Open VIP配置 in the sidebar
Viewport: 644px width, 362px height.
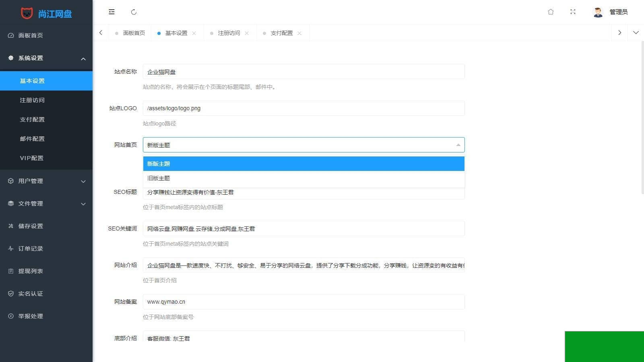pyautogui.click(x=46, y=158)
